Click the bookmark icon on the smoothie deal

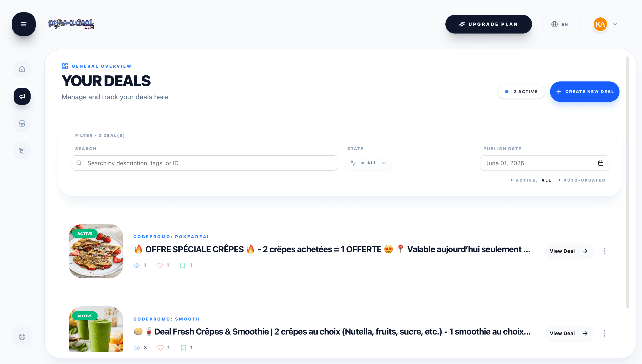183,347
